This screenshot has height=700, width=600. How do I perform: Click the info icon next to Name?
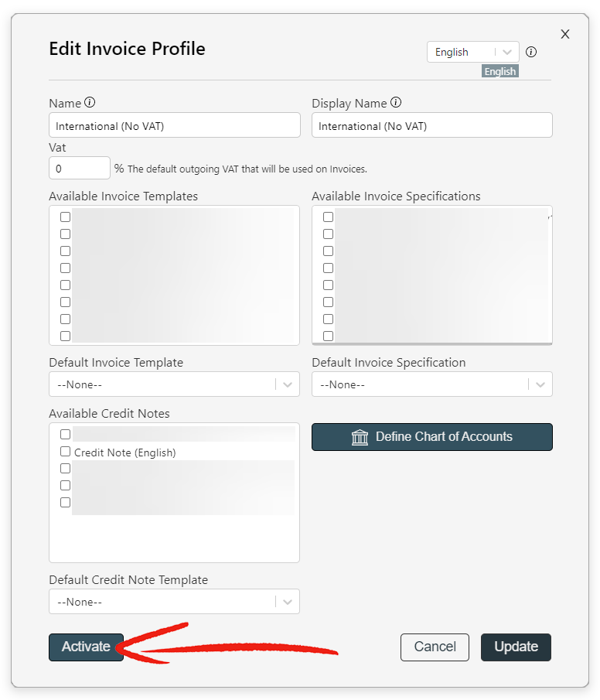pos(90,103)
